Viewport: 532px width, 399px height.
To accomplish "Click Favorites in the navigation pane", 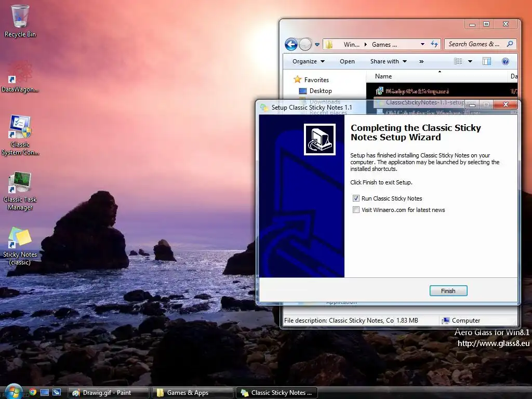I will point(316,79).
